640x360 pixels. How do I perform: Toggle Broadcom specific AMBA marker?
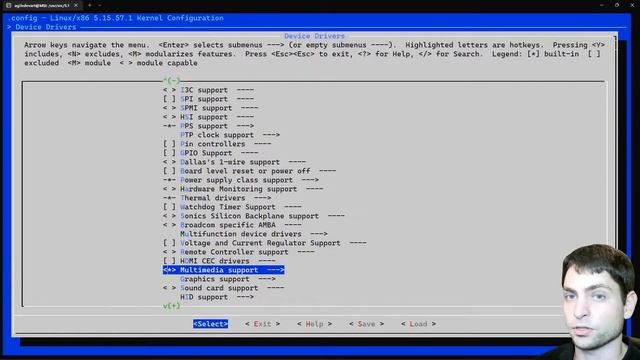pyautogui.click(x=169, y=225)
